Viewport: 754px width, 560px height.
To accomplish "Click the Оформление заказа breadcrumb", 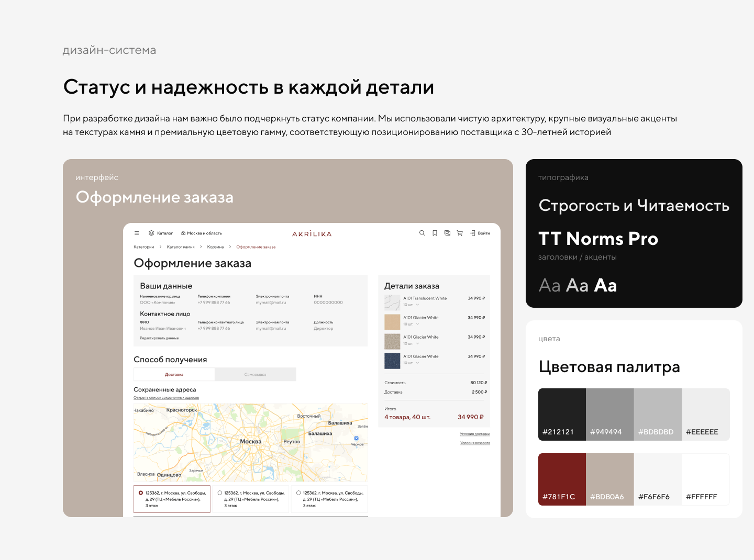I will tap(256, 247).
